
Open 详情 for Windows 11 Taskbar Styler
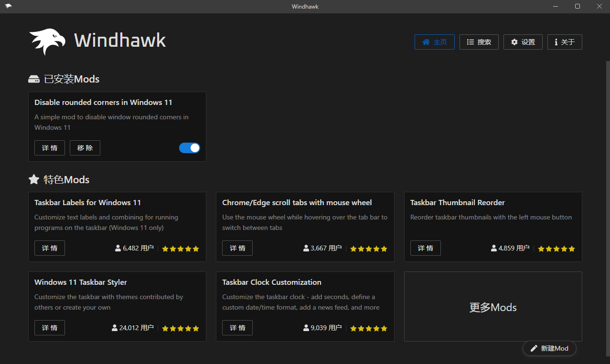(50, 328)
